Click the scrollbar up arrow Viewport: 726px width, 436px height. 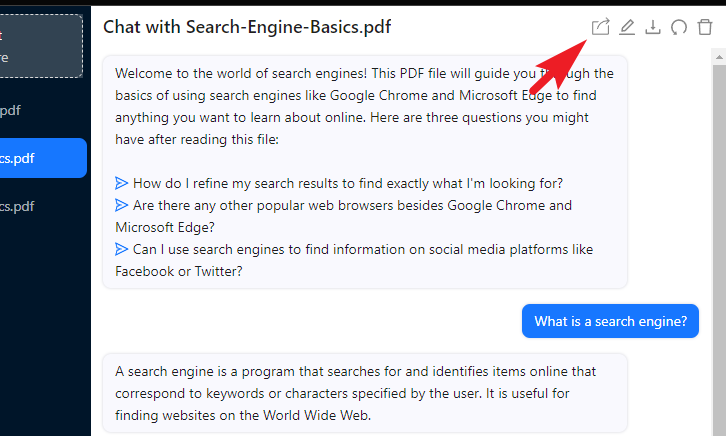click(719, 57)
